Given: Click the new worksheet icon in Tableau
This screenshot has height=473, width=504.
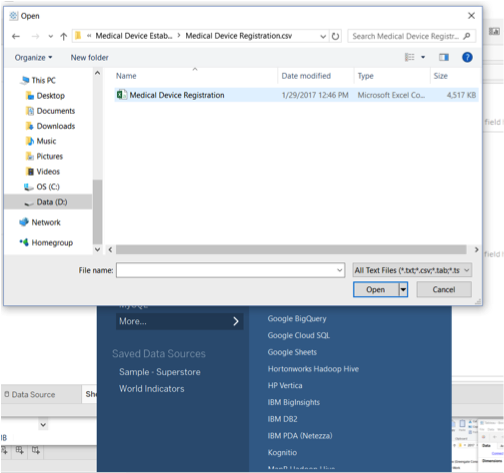Looking at the screenshot, I should pos(5,451).
